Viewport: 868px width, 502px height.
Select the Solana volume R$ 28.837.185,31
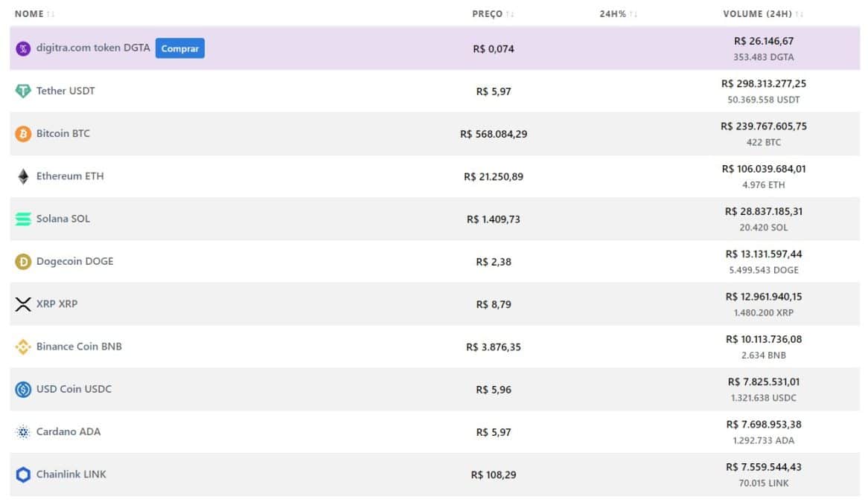[x=763, y=211]
